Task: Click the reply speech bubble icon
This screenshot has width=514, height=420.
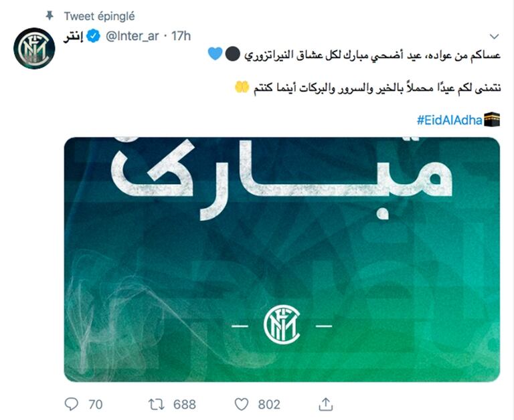Action: (72, 404)
